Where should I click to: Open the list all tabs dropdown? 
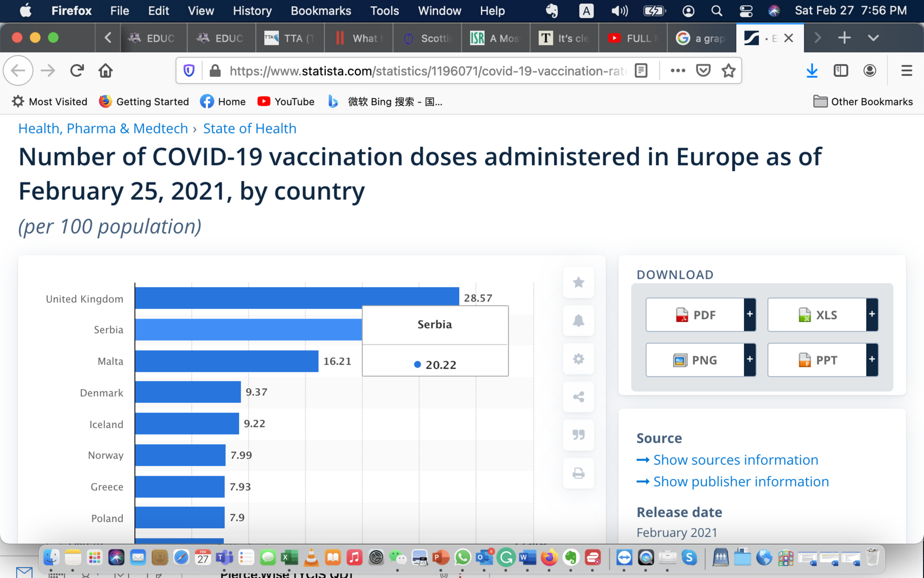click(873, 38)
